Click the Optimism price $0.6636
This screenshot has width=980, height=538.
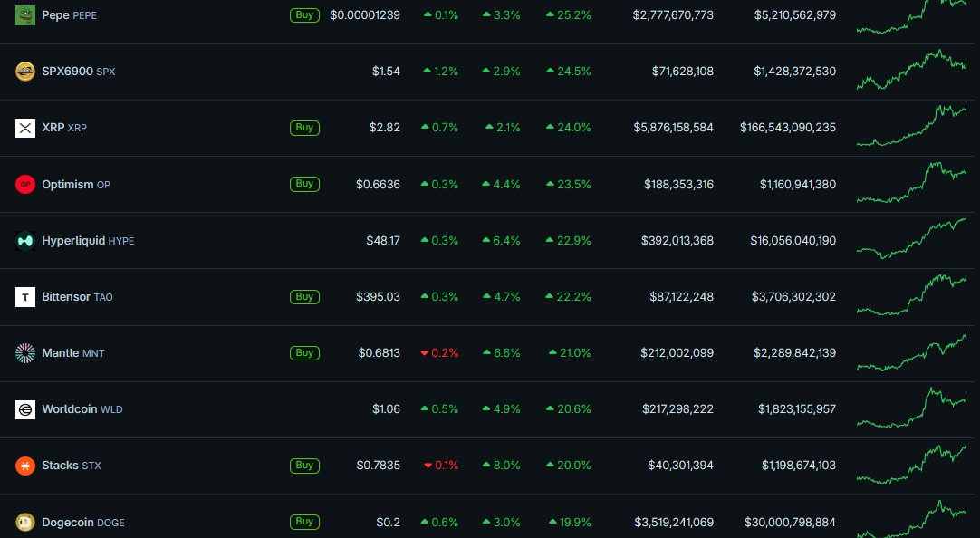[x=378, y=185]
